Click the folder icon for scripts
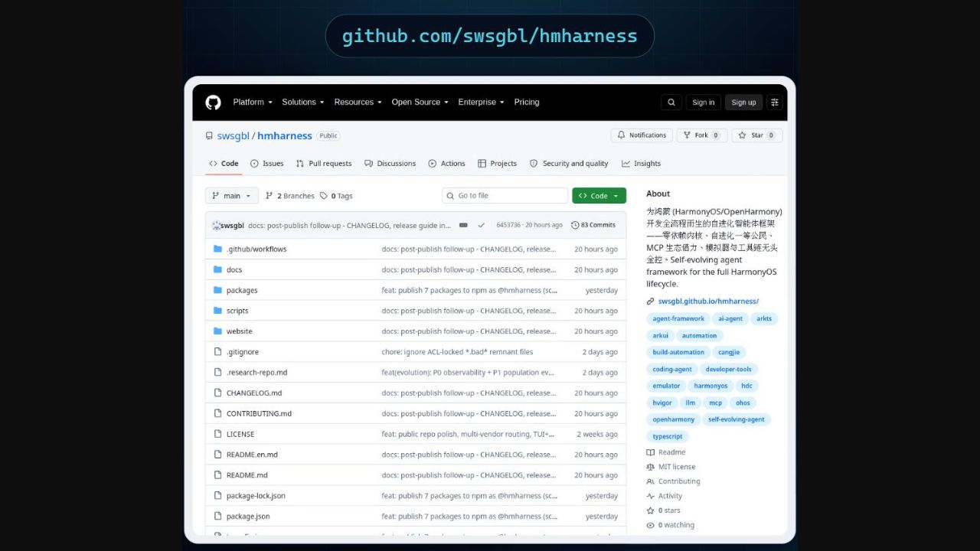Image resolution: width=980 pixels, height=551 pixels. tap(218, 311)
